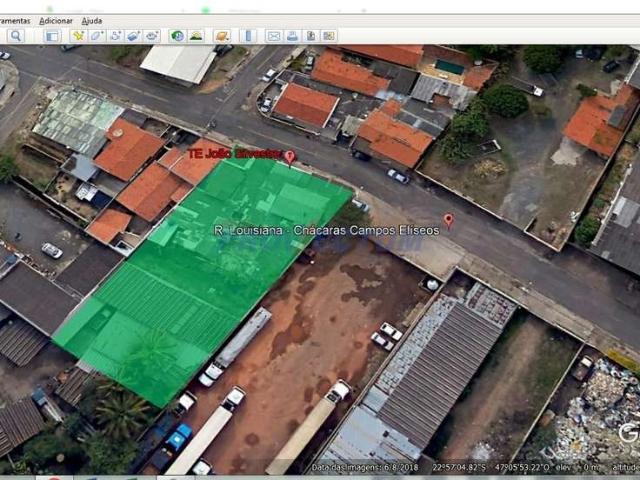Click the Email envelope icon
Viewport: 640px width, 480px height.
(273, 36)
